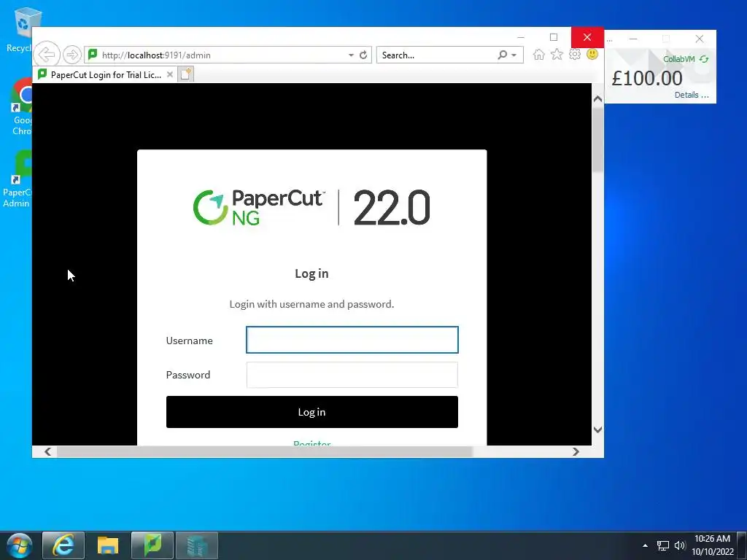Refresh the page with the reload icon
This screenshot has height=560, width=747.
pyautogui.click(x=363, y=55)
